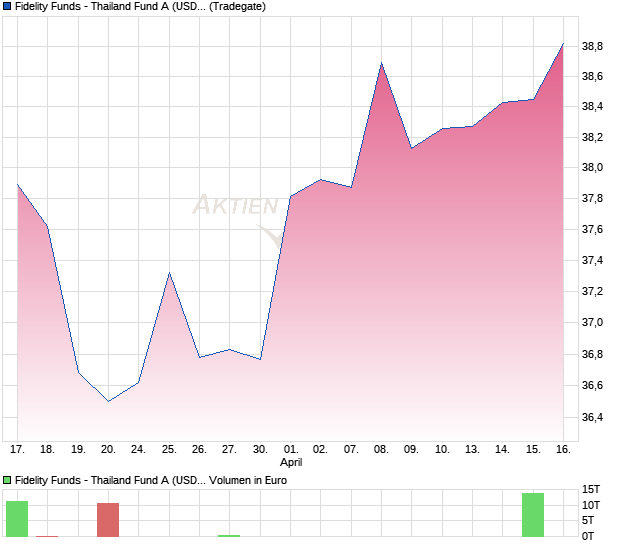Viewport: 620px width, 546px height.
Task: Select the lowest price point at 20.
Action: point(108,401)
